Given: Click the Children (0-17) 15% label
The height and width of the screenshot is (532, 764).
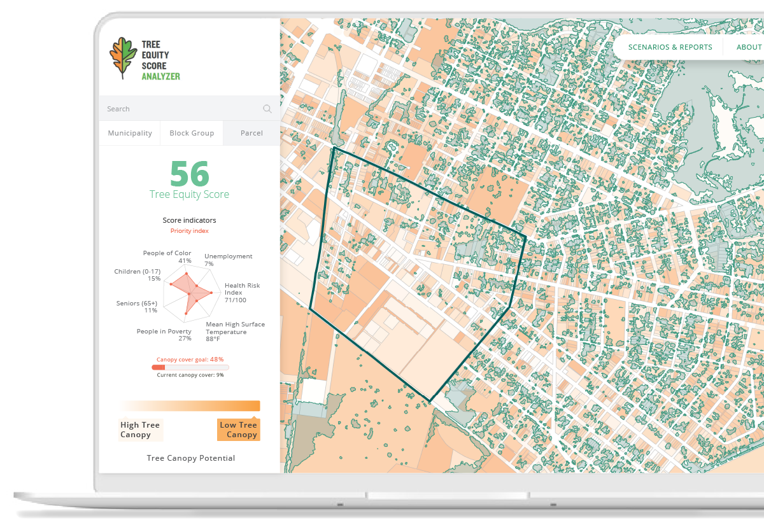Looking at the screenshot, I should pos(139,275).
